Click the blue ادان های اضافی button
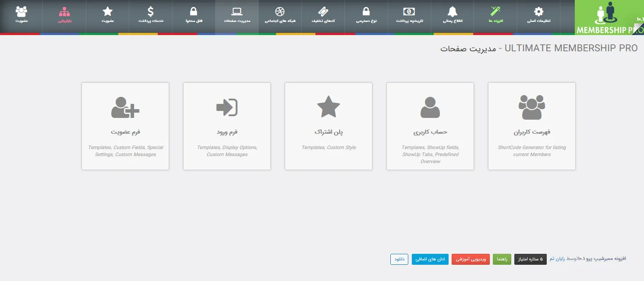644x281 pixels. [x=430, y=259]
